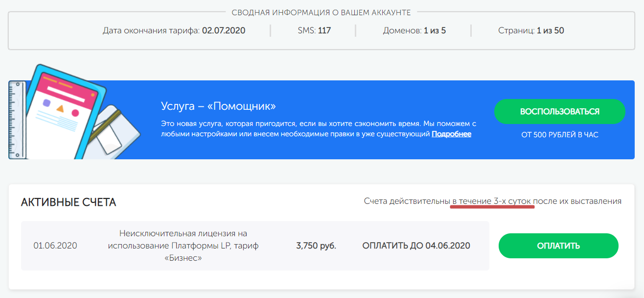Click the ОТ 500 РУБЛЕЙ В ЧАС text

coord(559,134)
